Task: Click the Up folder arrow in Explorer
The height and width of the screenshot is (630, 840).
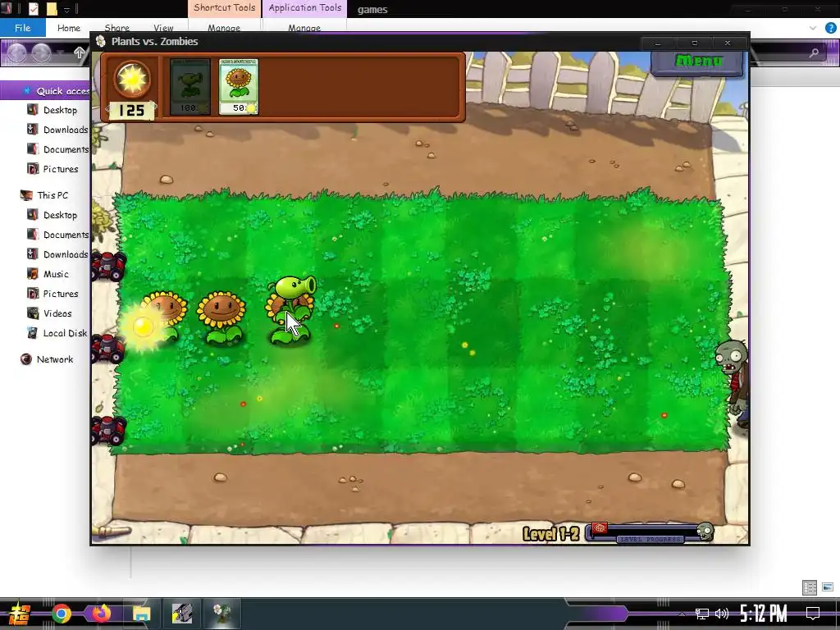Action: point(80,52)
